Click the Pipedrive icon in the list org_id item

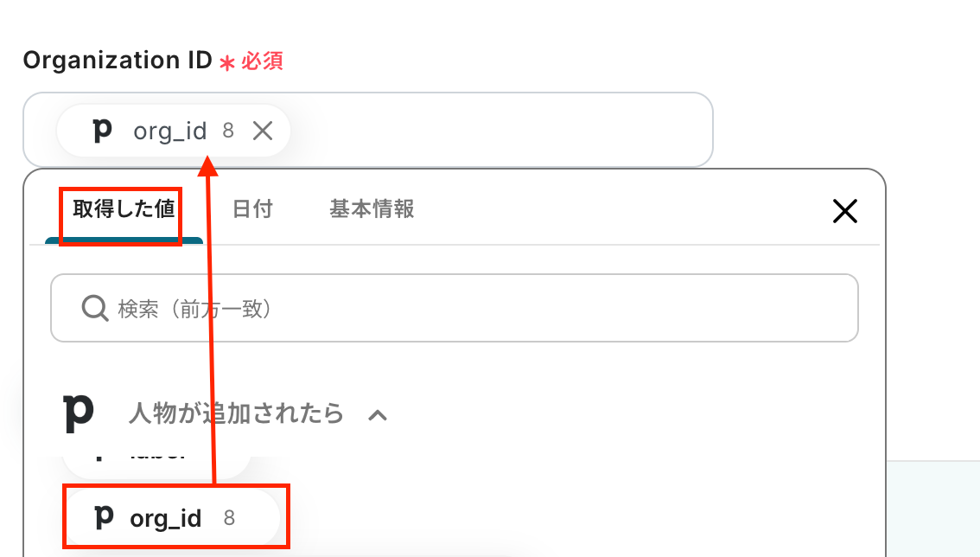tap(104, 517)
